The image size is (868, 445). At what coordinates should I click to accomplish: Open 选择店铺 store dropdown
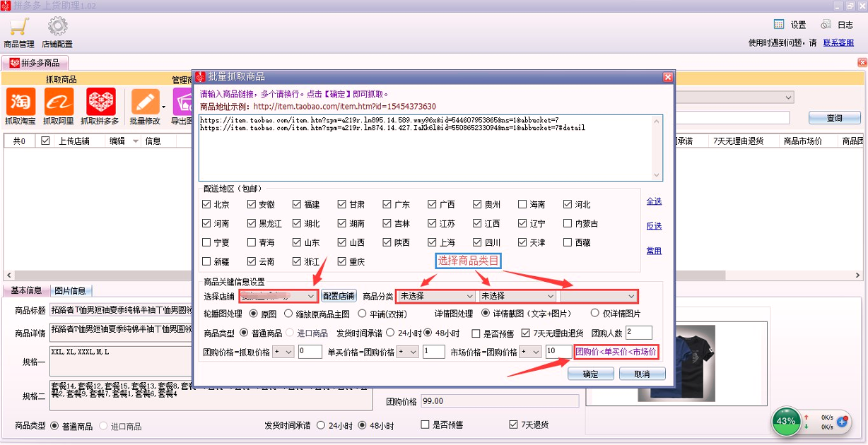coord(278,296)
